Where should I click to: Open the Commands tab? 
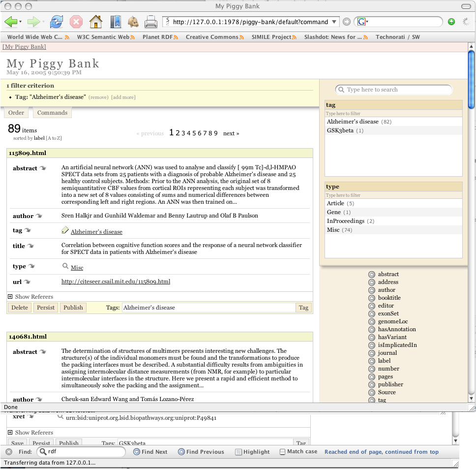point(52,113)
